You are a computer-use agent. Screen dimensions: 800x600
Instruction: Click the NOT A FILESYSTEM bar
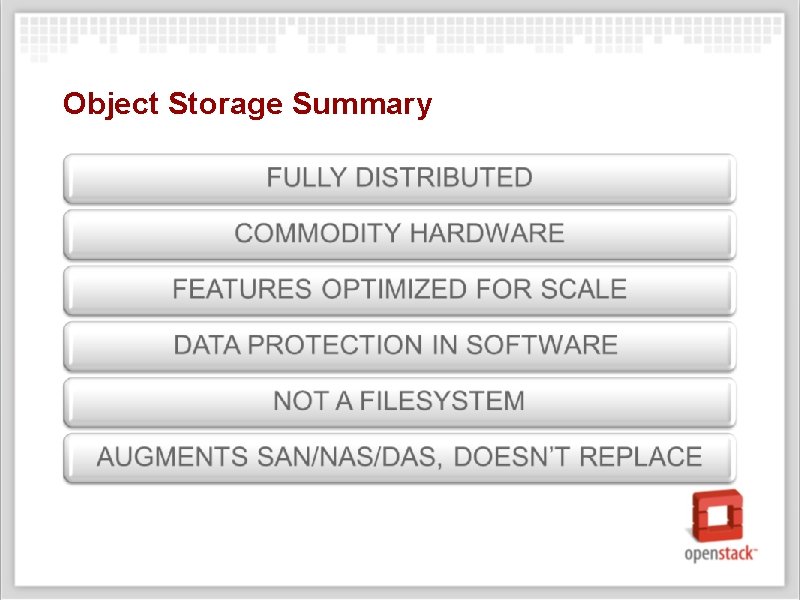point(399,402)
